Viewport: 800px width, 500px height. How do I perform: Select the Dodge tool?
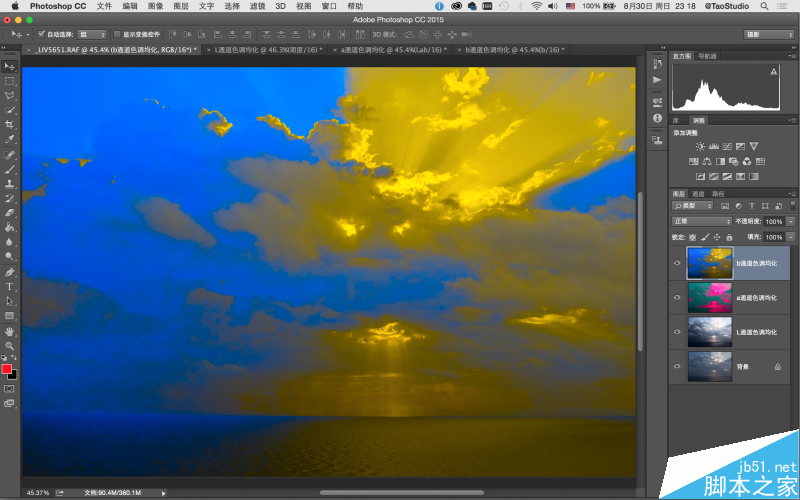pyautogui.click(x=9, y=256)
